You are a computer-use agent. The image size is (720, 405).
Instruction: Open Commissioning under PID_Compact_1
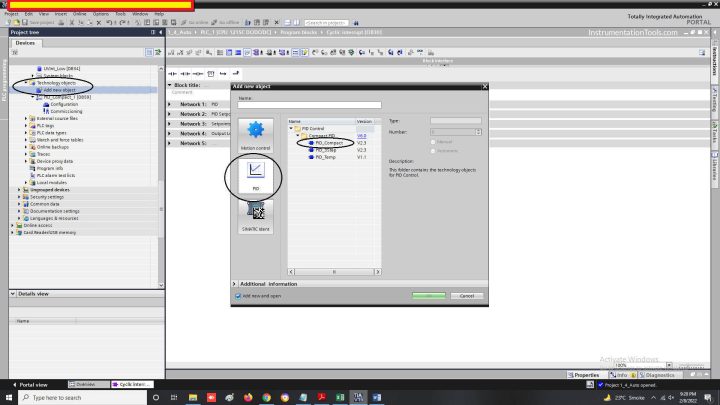[66, 112]
